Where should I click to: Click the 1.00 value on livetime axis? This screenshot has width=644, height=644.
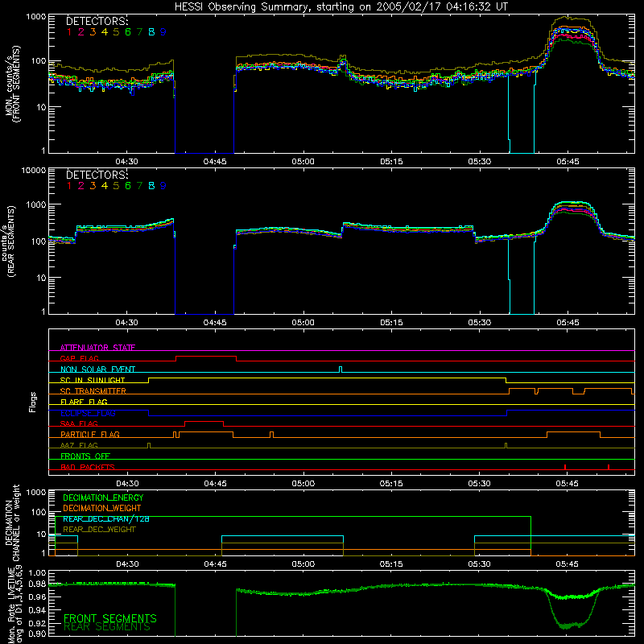tap(37, 572)
